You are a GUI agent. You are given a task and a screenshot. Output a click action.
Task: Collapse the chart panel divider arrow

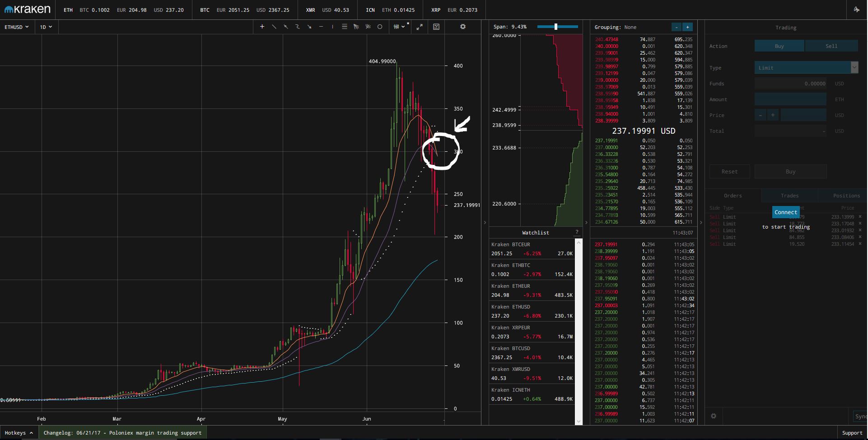[485, 222]
